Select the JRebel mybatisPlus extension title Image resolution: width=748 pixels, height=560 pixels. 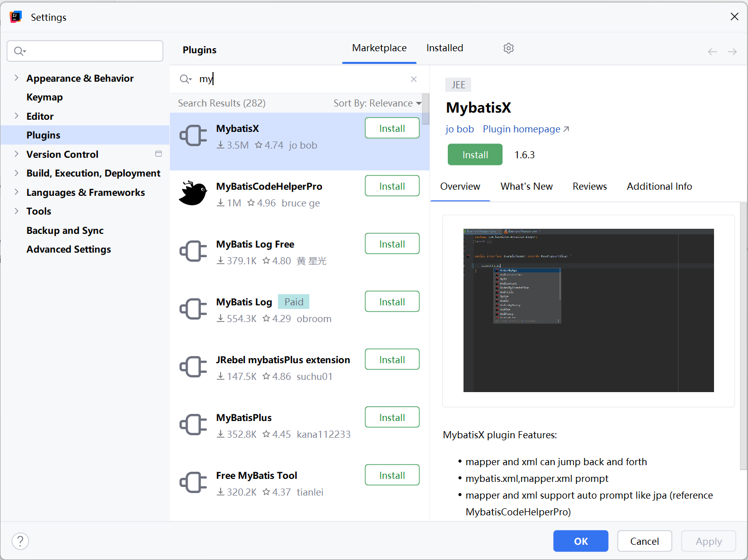(x=283, y=360)
